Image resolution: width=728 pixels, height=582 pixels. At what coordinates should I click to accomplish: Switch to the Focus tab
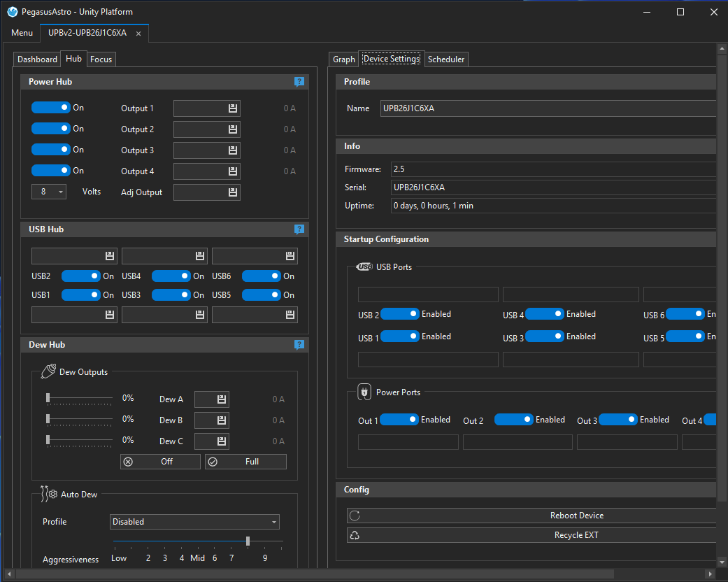pos(101,59)
